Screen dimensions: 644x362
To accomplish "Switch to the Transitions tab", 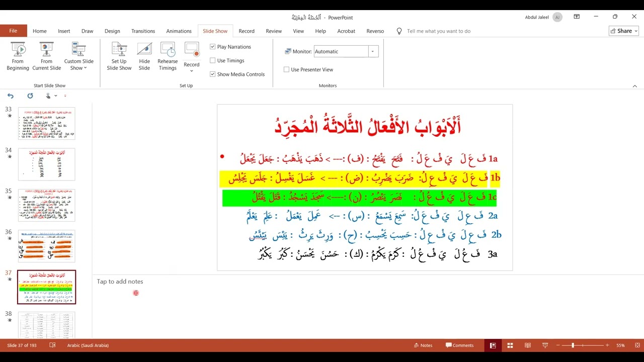I will [x=143, y=31].
